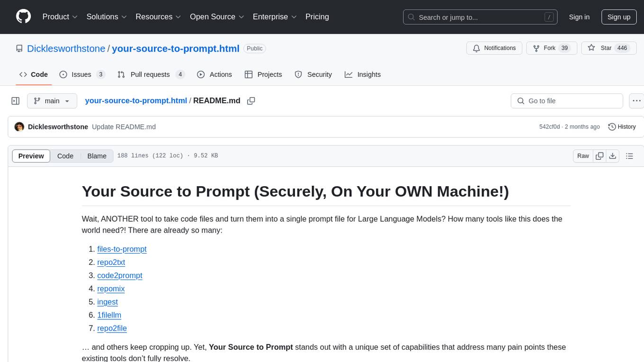The height and width of the screenshot is (362, 644).
Task: Open the Update README.md commit message
Action: tap(124, 127)
